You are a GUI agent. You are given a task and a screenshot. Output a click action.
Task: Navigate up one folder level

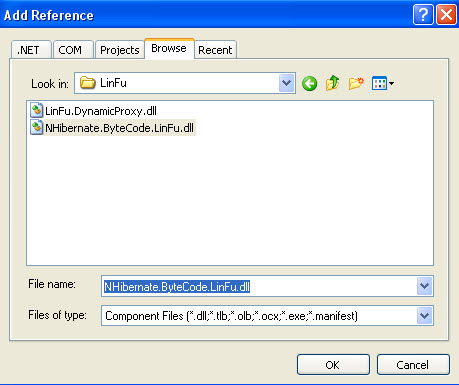coord(332,83)
